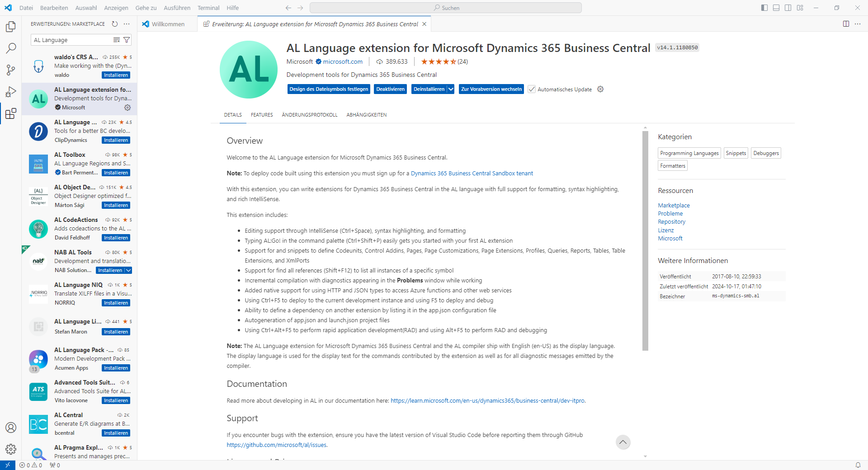The image size is (868, 470).
Task: Install the AL Toolbox extension
Action: [116, 173]
